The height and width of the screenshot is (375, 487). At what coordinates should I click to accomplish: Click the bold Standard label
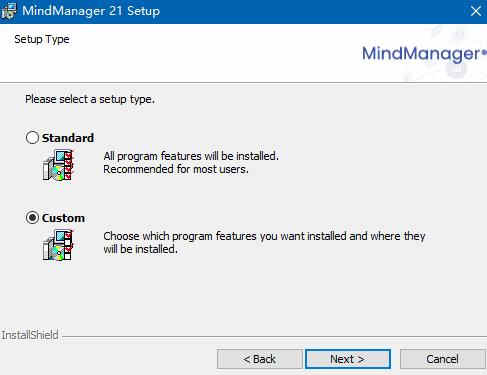68,138
